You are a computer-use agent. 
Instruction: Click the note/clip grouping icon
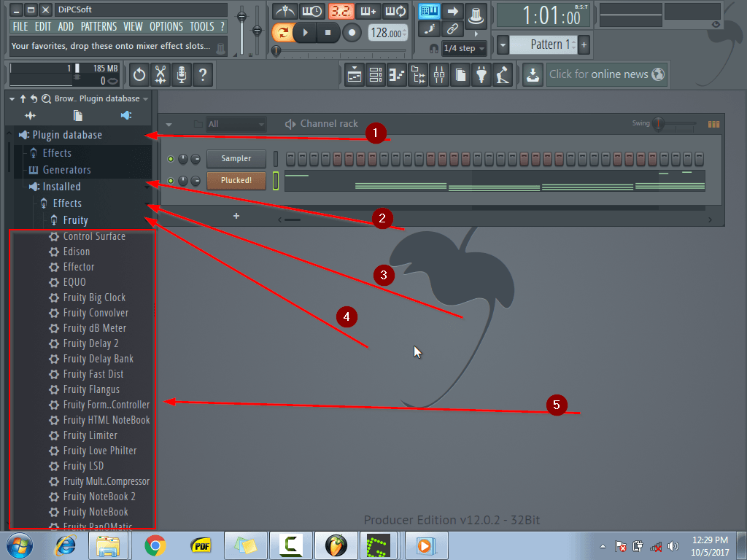pyautogui.click(x=429, y=29)
